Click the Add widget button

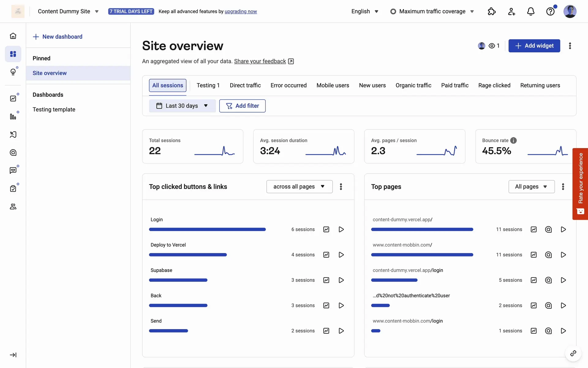pos(534,46)
